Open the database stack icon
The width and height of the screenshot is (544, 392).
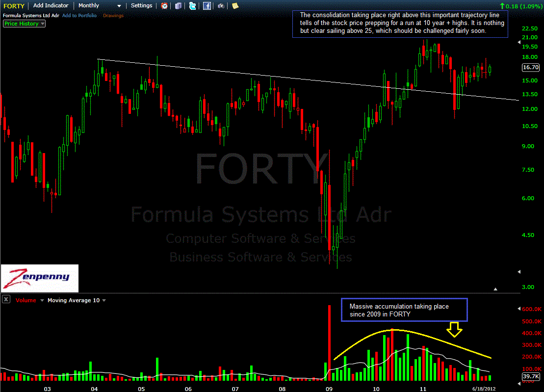tap(179, 6)
